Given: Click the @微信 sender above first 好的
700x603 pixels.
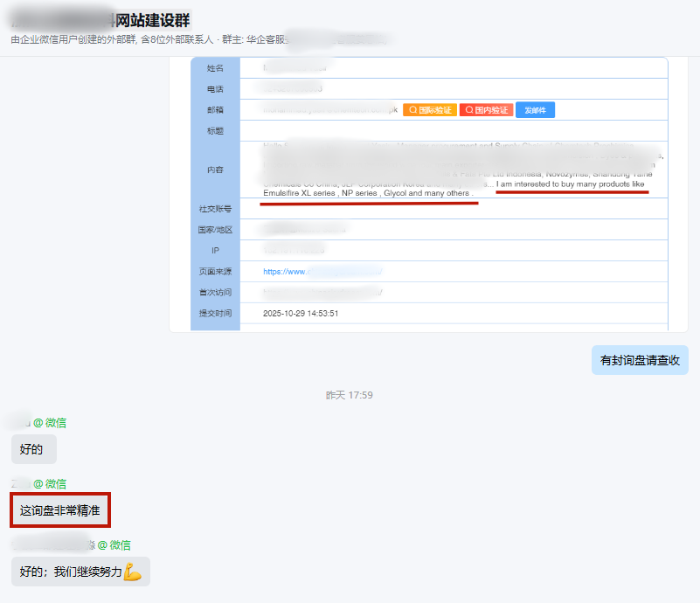Looking at the screenshot, I should 50,423.
